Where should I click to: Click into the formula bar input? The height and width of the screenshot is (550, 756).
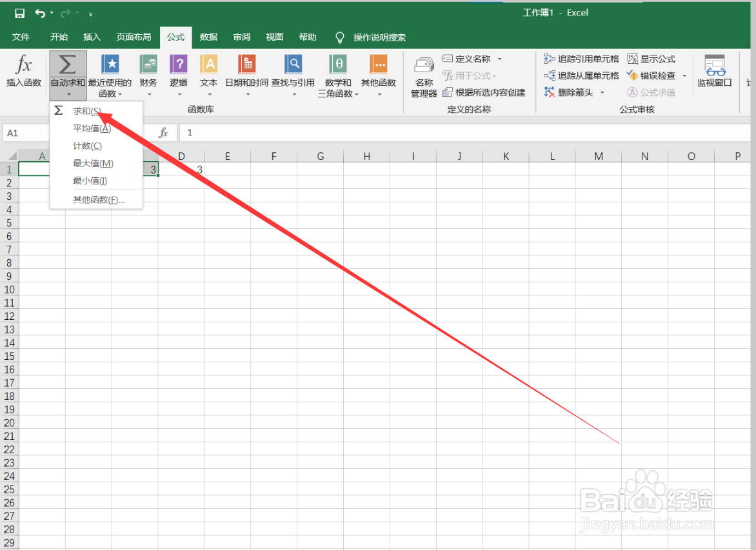click(x=465, y=133)
